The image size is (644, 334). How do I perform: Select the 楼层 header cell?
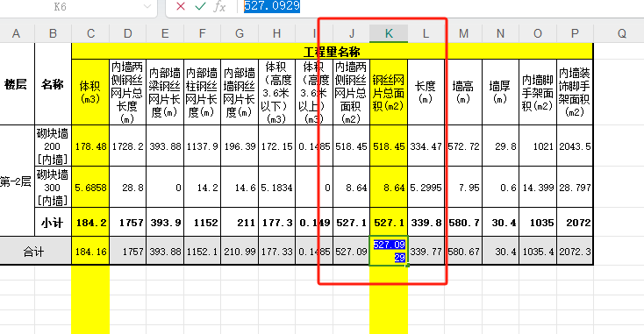16,84
